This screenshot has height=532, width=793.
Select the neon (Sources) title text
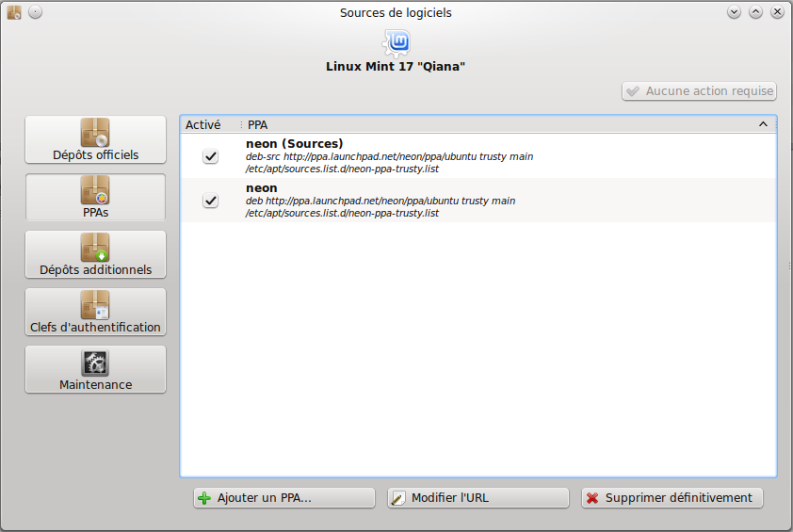click(x=295, y=144)
